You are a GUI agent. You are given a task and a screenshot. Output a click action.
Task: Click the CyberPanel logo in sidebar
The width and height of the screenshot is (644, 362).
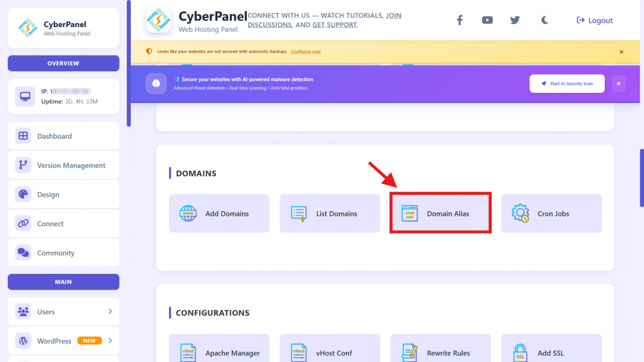(x=28, y=28)
